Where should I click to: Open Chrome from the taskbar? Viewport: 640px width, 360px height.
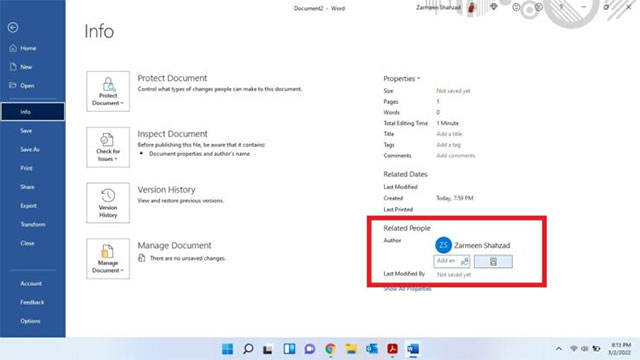click(x=331, y=349)
